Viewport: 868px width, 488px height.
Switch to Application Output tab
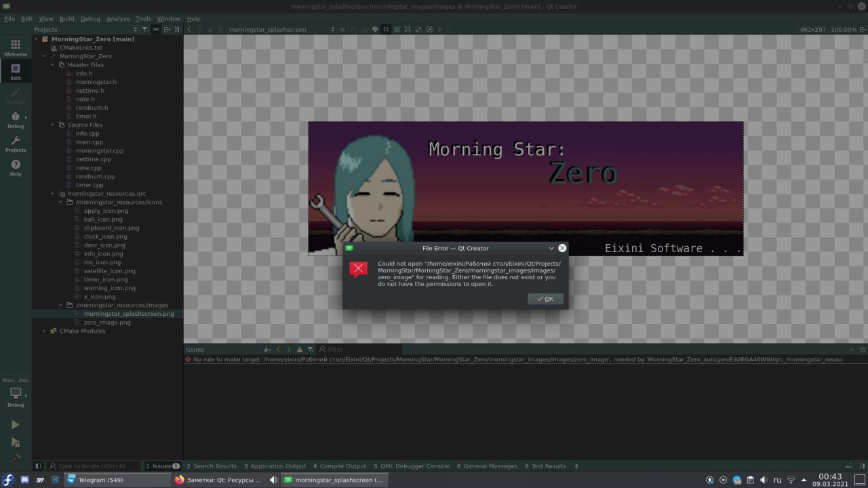(x=275, y=466)
